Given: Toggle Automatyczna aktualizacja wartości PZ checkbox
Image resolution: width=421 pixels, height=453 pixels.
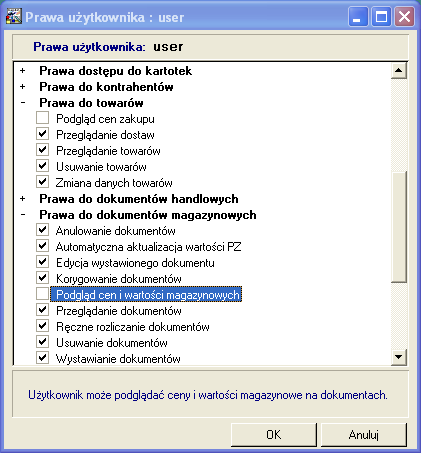Looking at the screenshot, I should pos(42,246).
